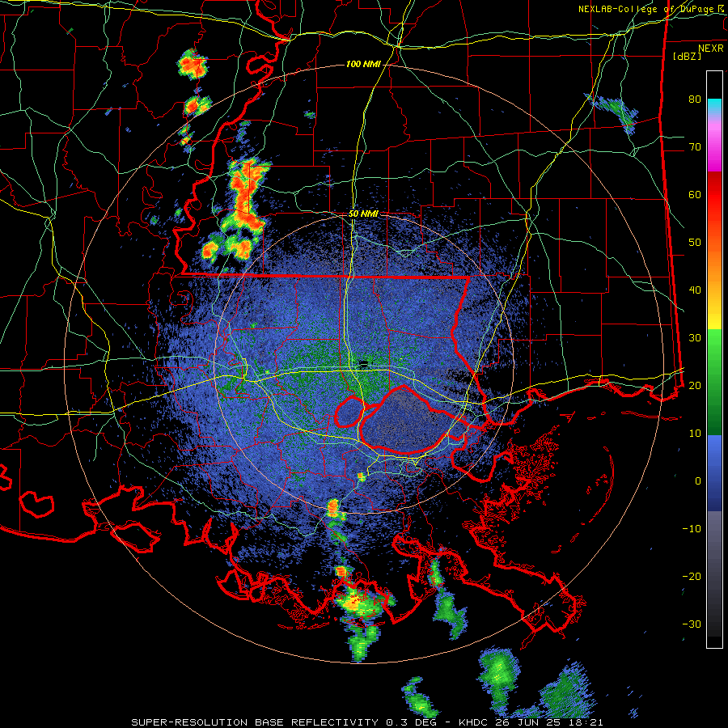Click the KHDC radar site marker at center
The width and height of the screenshot is (728, 728).
point(363,363)
